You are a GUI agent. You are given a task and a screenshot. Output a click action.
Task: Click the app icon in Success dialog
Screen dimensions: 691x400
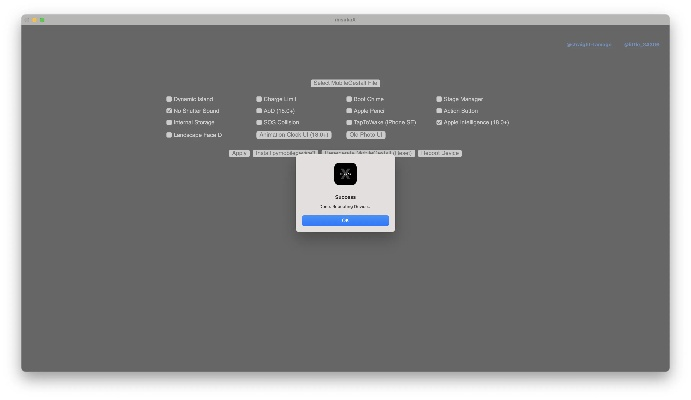[x=345, y=174]
